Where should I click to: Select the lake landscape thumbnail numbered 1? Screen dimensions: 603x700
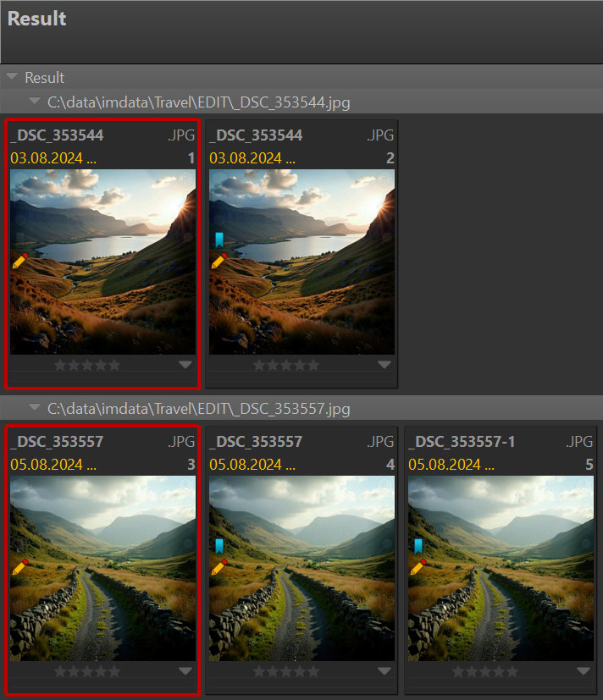(x=102, y=262)
